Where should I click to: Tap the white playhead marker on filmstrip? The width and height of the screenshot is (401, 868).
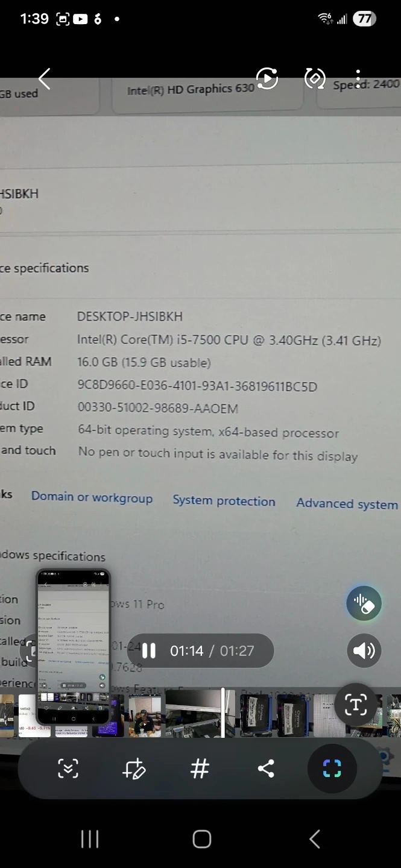tap(223, 714)
